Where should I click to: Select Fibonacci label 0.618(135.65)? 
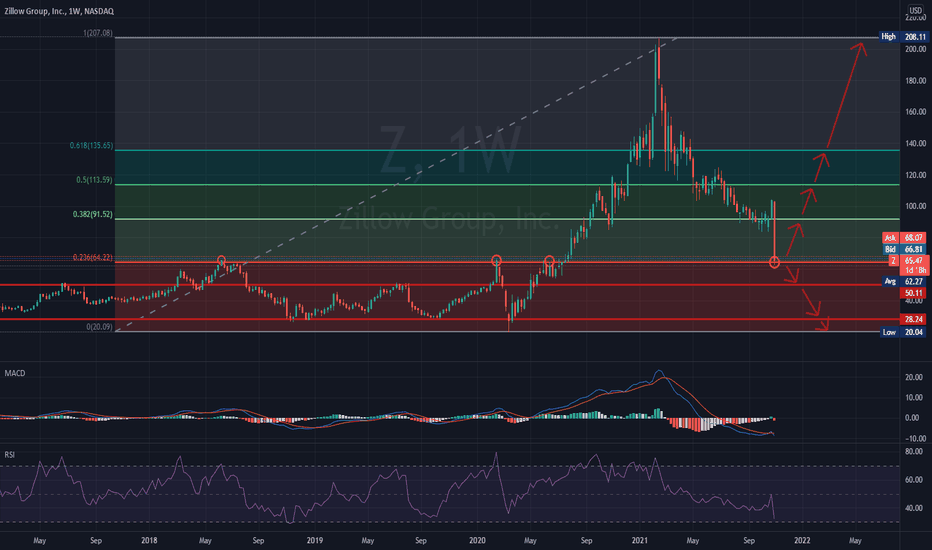(x=91, y=145)
